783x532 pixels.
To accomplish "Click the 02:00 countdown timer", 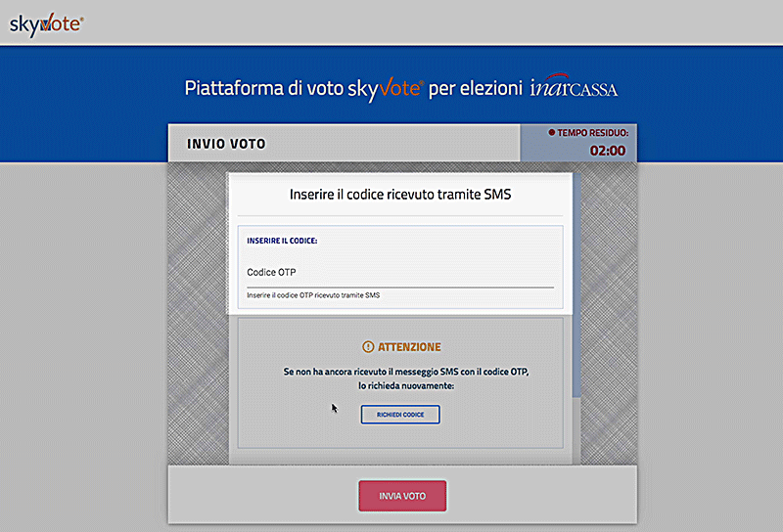I will coord(608,151).
